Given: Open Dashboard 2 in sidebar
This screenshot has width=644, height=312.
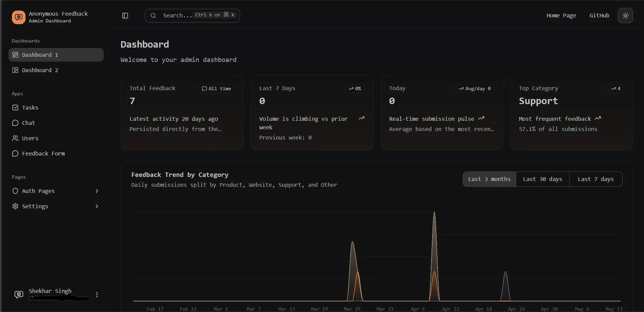Looking at the screenshot, I should pyautogui.click(x=56, y=70).
